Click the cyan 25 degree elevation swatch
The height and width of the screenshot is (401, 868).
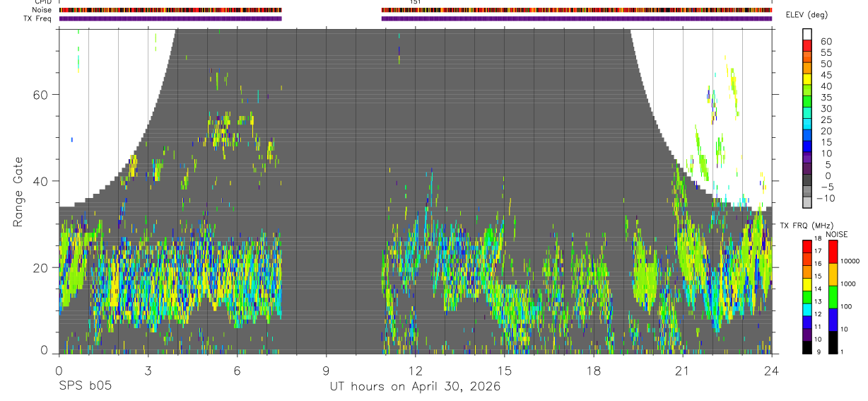(x=807, y=125)
